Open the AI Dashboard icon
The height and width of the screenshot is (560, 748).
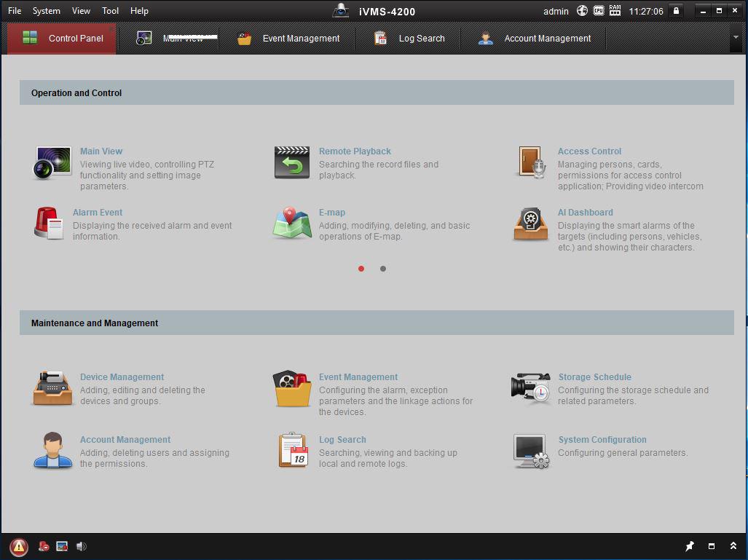[x=531, y=224]
